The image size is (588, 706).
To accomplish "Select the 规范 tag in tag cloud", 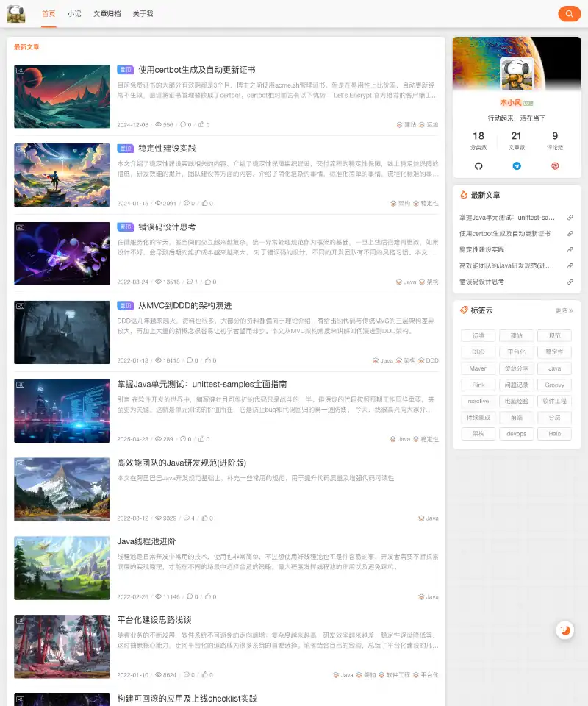I will (554, 336).
